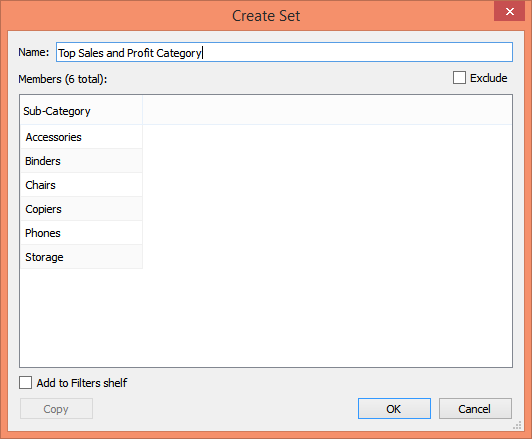This screenshot has width=532, height=439.
Task: Select the Copiers member row
Action: [81, 209]
